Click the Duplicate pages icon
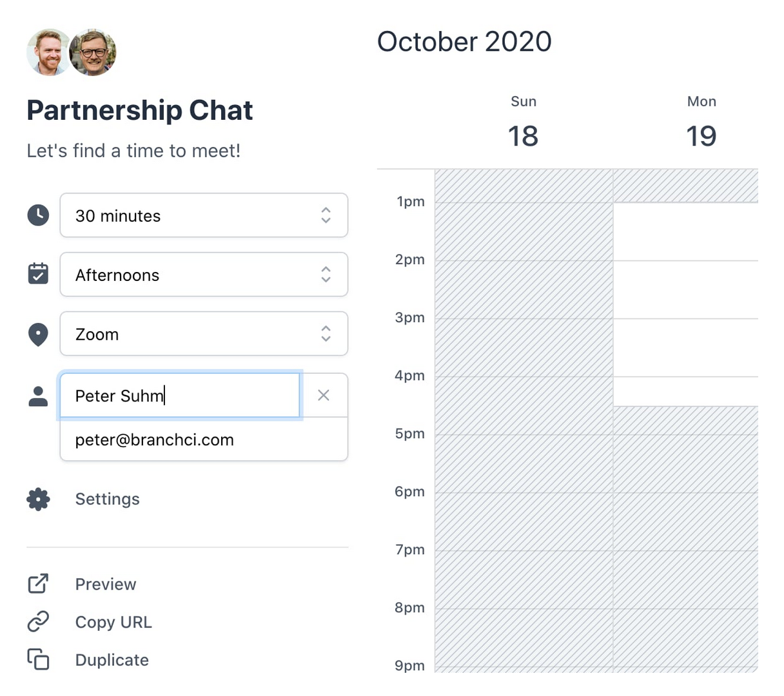The width and height of the screenshot is (784, 696). point(38,659)
